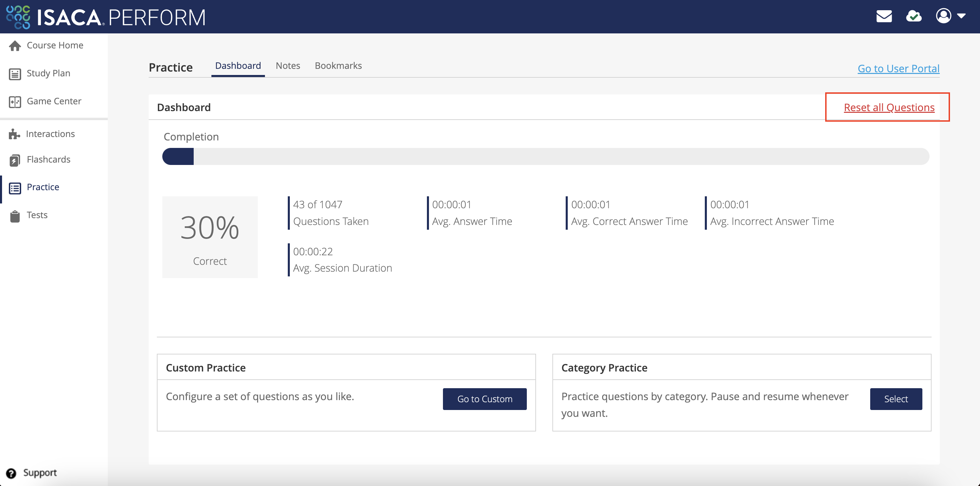Switch to the Notes tab

(287, 66)
